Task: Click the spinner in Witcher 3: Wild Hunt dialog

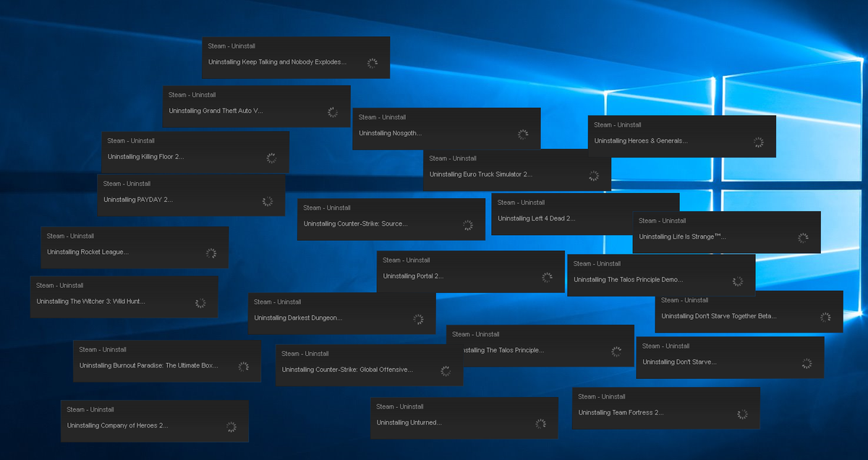Action: (200, 303)
